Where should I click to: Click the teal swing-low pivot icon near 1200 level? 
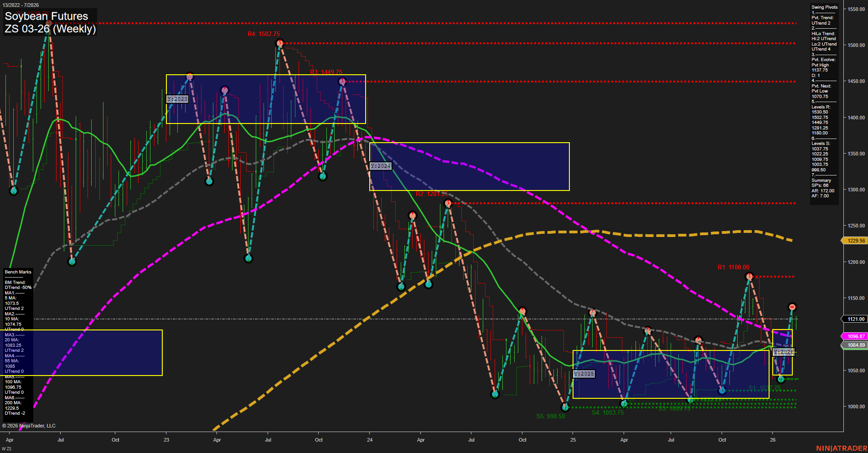(72, 262)
